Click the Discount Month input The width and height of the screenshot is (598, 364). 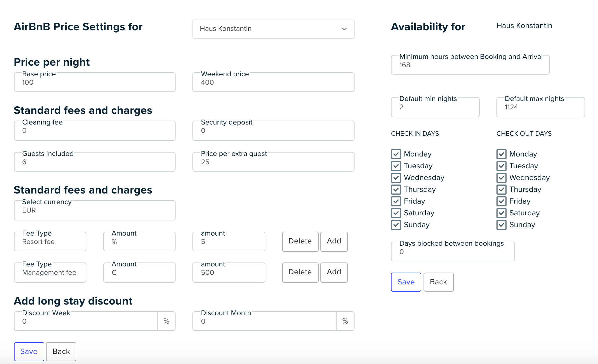pyautogui.click(x=264, y=321)
